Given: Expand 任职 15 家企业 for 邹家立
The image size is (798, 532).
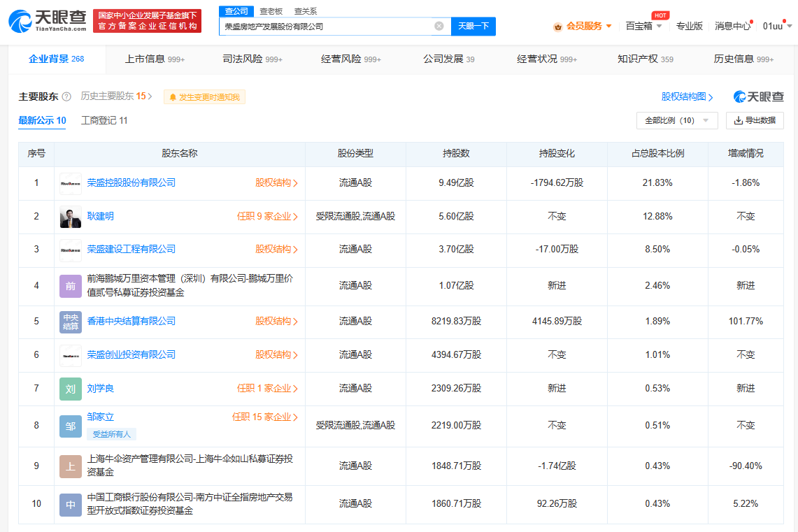Looking at the screenshot, I should [x=264, y=417].
